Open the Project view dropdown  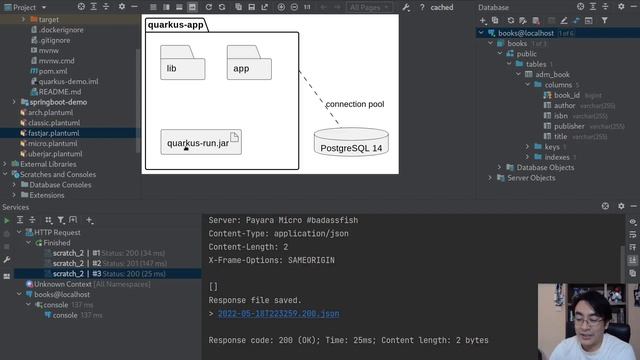(x=44, y=7)
